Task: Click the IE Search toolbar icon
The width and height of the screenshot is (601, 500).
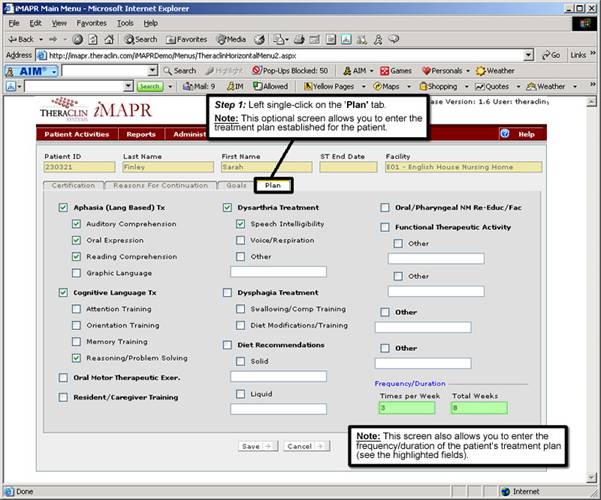Action: (141, 39)
